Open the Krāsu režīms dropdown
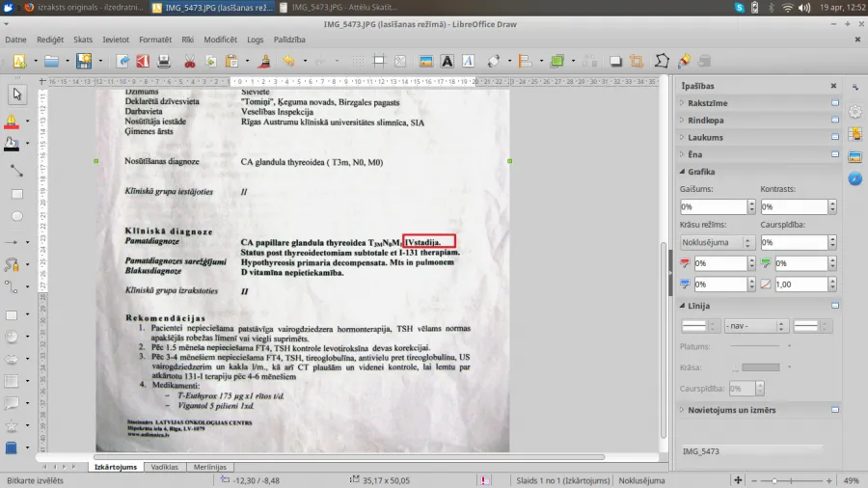The height and width of the screenshot is (488, 868). [x=717, y=242]
